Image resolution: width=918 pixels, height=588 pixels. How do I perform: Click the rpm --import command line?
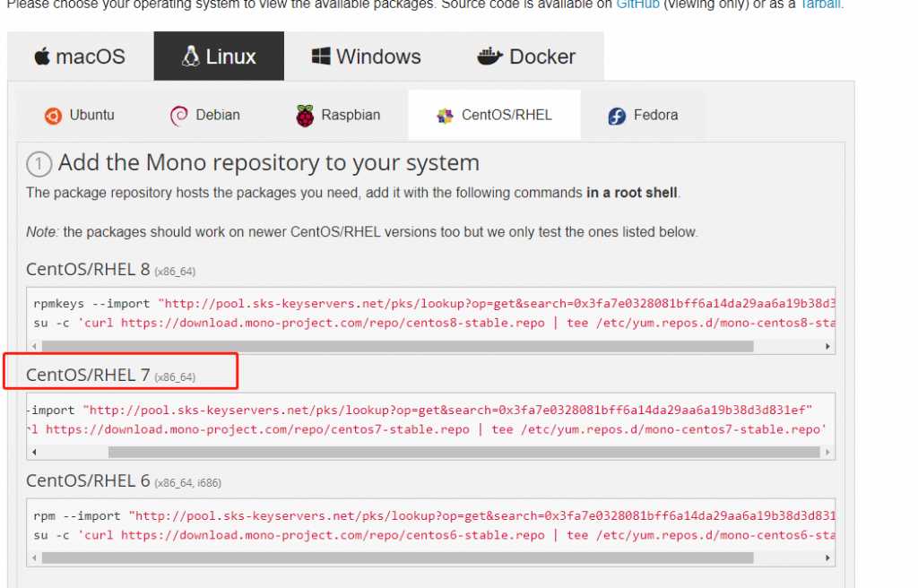pos(435,516)
